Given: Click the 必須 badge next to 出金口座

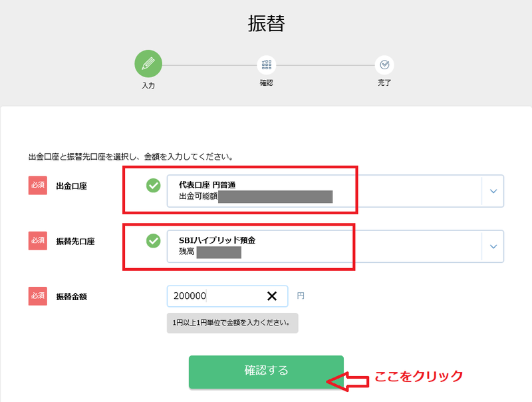Looking at the screenshot, I should [38, 186].
